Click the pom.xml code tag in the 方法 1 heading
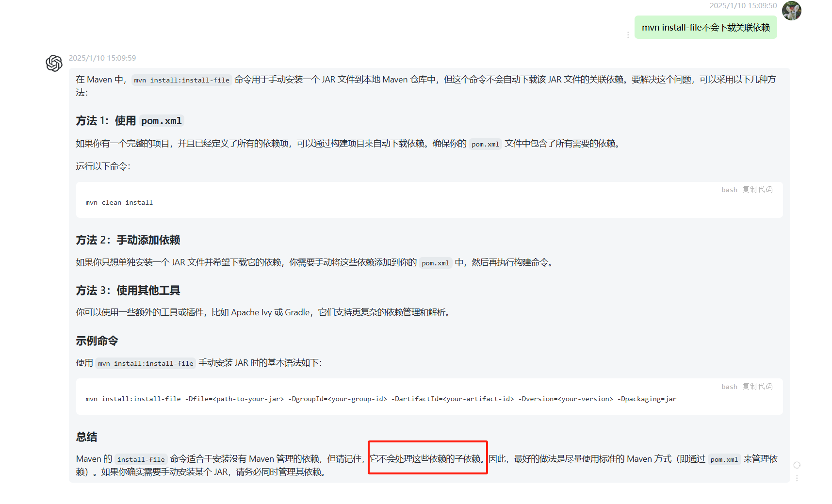Screen dimensions: 832x504 [162, 121]
